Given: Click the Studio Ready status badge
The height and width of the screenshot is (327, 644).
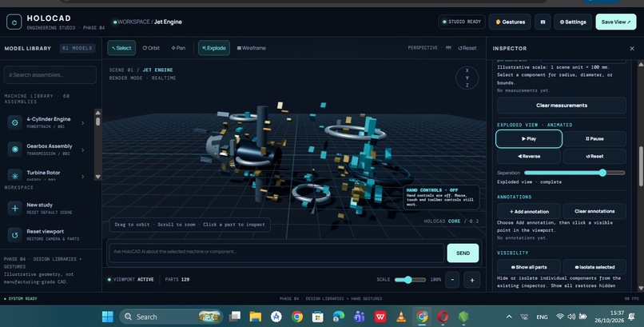Looking at the screenshot, I should pos(462,22).
